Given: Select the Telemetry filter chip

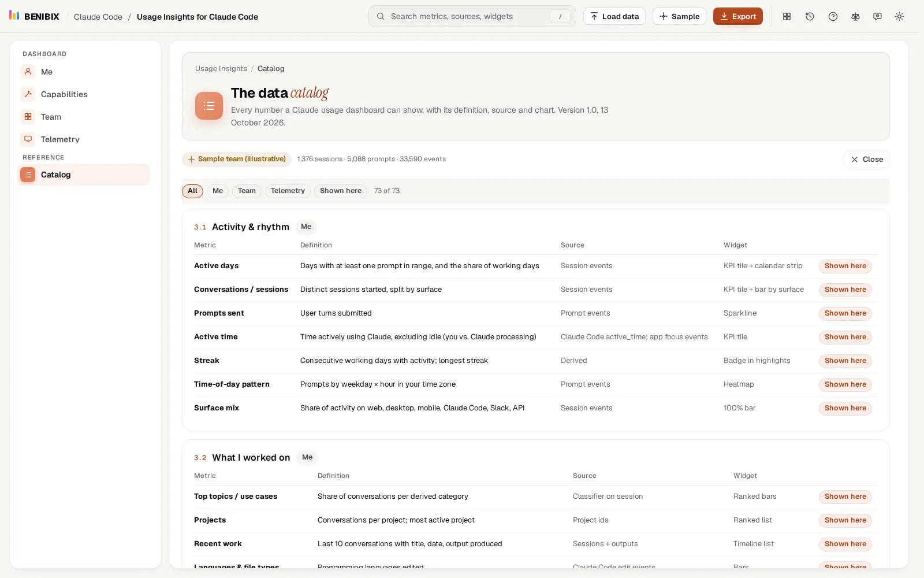Looking at the screenshot, I should pos(288,191).
